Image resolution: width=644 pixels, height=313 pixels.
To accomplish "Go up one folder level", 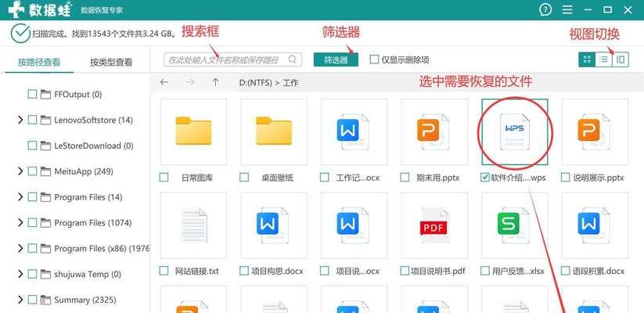I will tap(216, 83).
